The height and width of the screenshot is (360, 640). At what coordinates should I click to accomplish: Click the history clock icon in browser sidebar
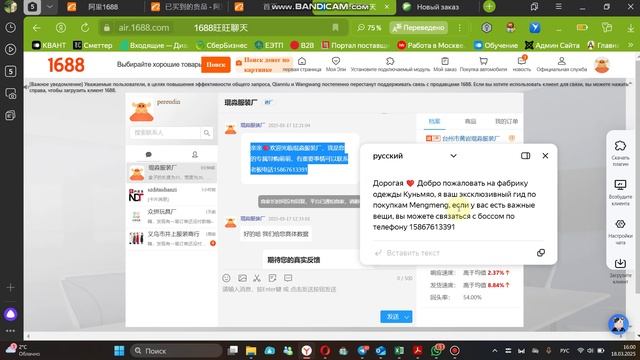[11, 28]
